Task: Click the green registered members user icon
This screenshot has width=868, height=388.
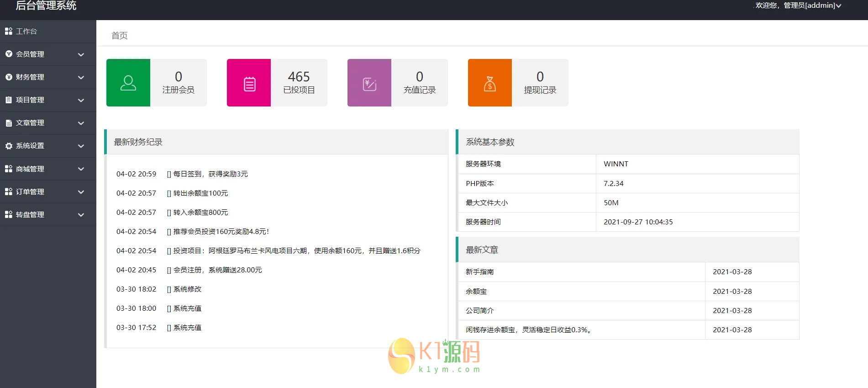Action: click(x=128, y=83)
